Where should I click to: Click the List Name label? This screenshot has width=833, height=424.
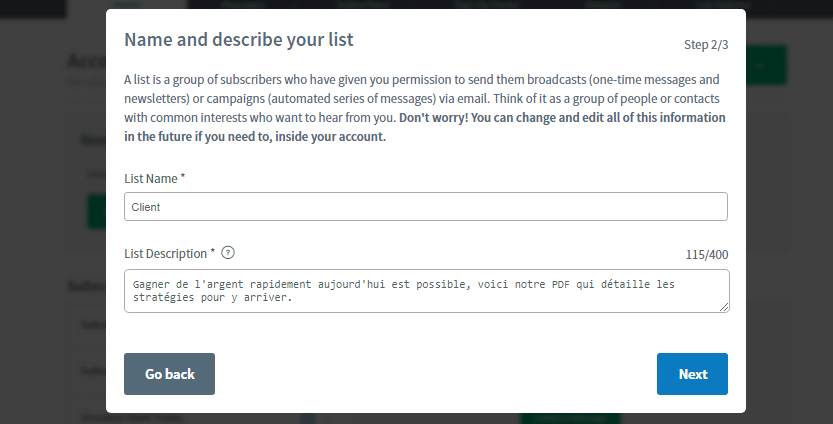click(151, 179)
